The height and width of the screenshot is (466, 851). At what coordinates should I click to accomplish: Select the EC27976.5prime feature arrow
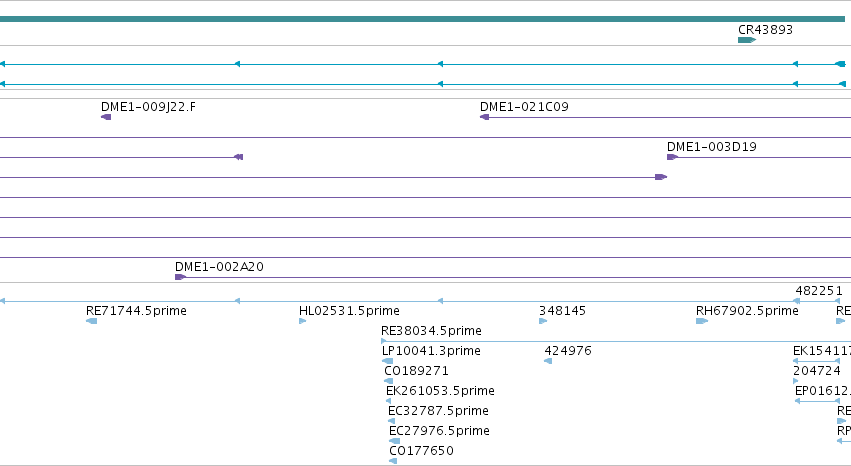(x=395, y=441)
